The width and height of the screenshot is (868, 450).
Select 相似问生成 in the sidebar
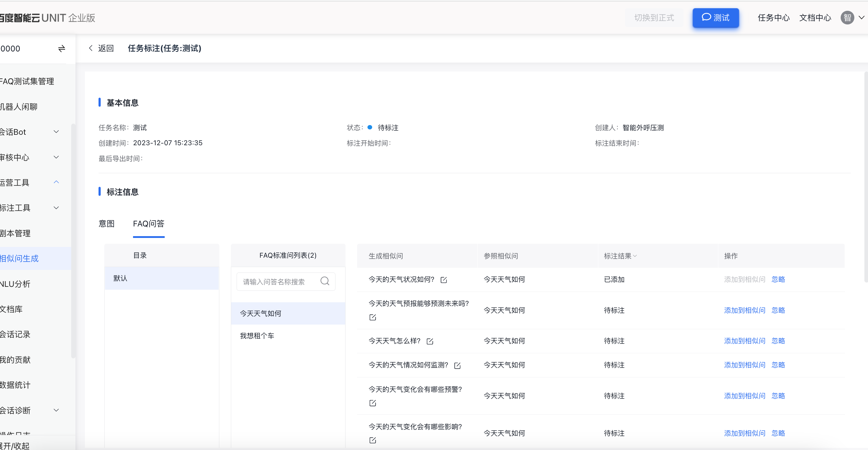click(x=36, y=258)
